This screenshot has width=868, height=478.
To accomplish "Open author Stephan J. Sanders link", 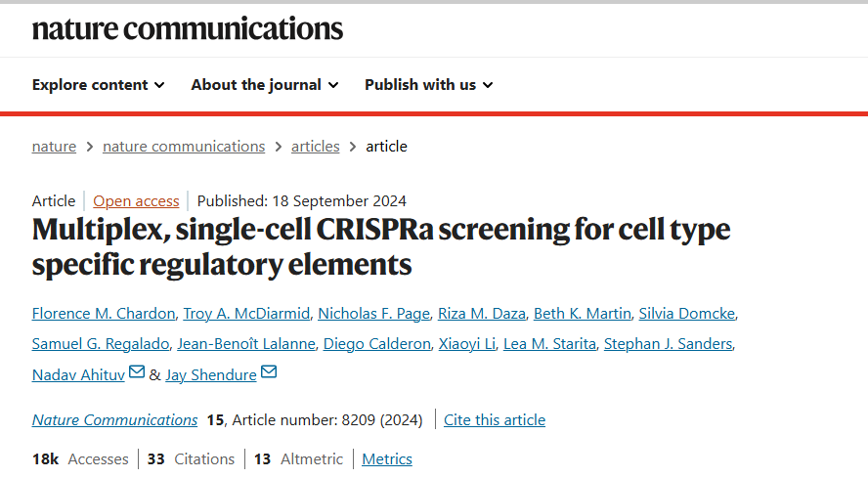I will [x=670, y=343].
